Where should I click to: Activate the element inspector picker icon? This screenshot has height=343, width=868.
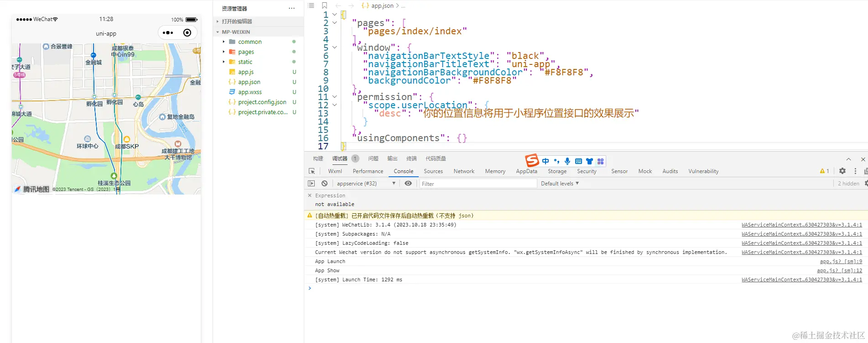(x=312, y=171)
